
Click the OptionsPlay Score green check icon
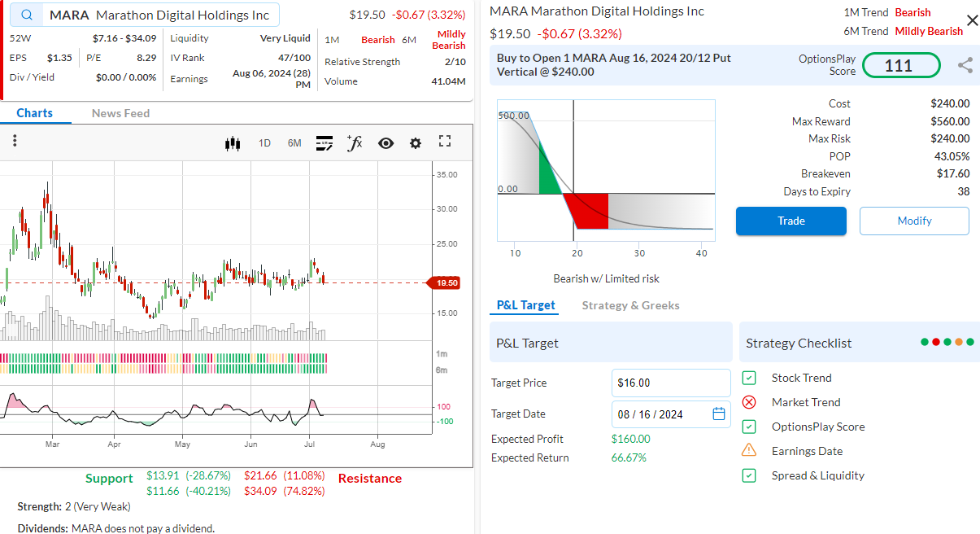pos(749,427)
